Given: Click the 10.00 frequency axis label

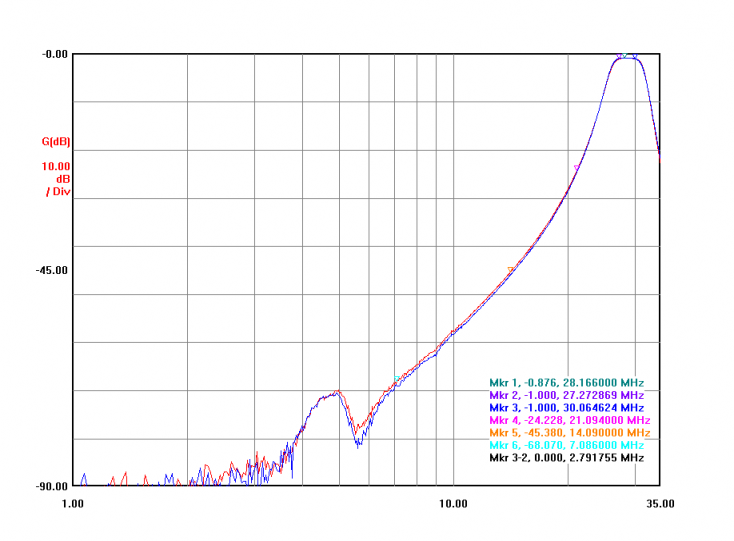Looking at the screenshot, I should coord(454,503).
